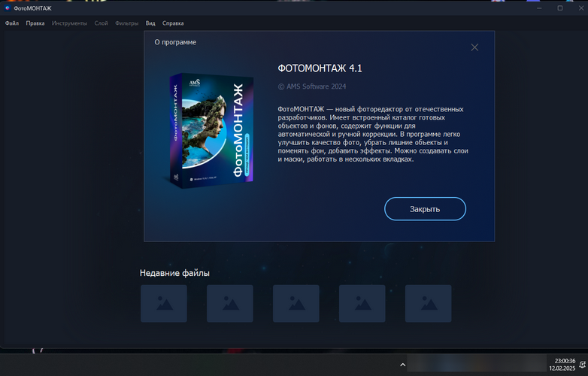Open the Файл menu
Screen dimensions: 588x376
click(12, 23)
